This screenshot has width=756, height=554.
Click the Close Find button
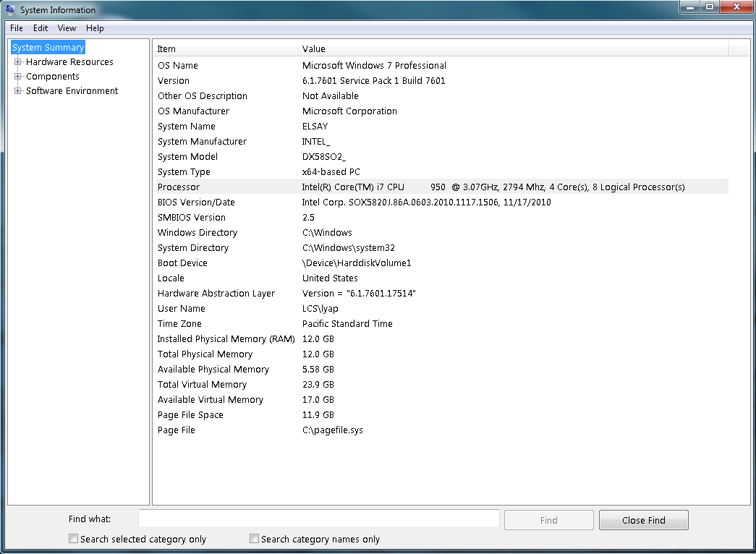[x=644, y=520]
